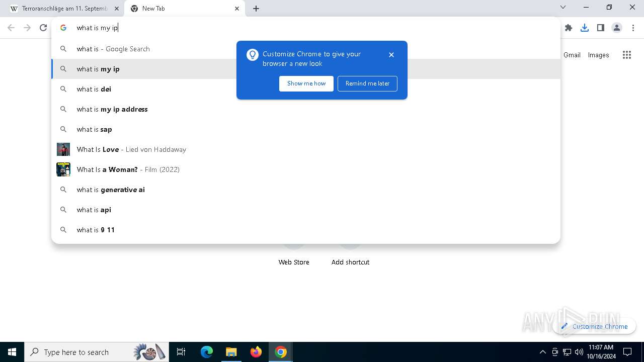Open a new tab with the plus button
This screenshot has width=644, height=362.
(x=256, y=9)
